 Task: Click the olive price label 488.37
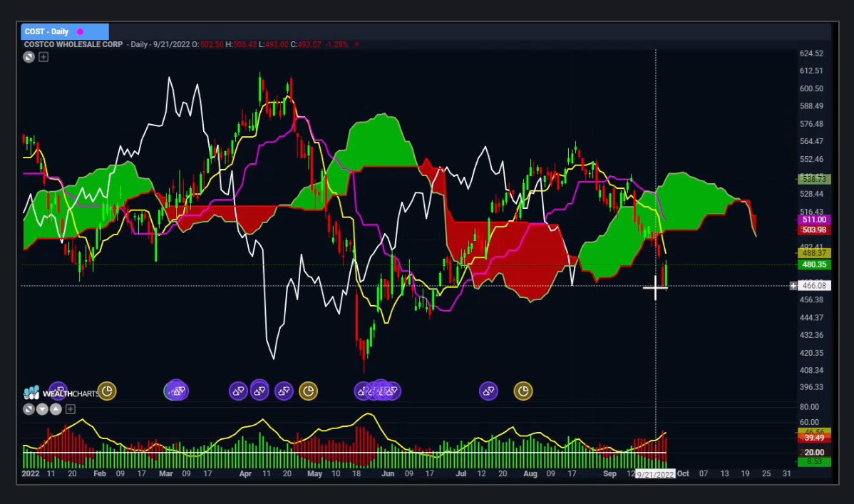coord(814,253)
